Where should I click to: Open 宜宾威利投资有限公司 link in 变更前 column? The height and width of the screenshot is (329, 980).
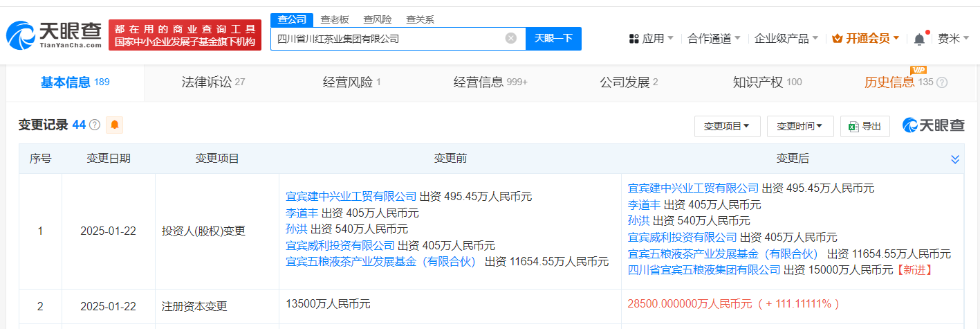click(x=340, y=245)
